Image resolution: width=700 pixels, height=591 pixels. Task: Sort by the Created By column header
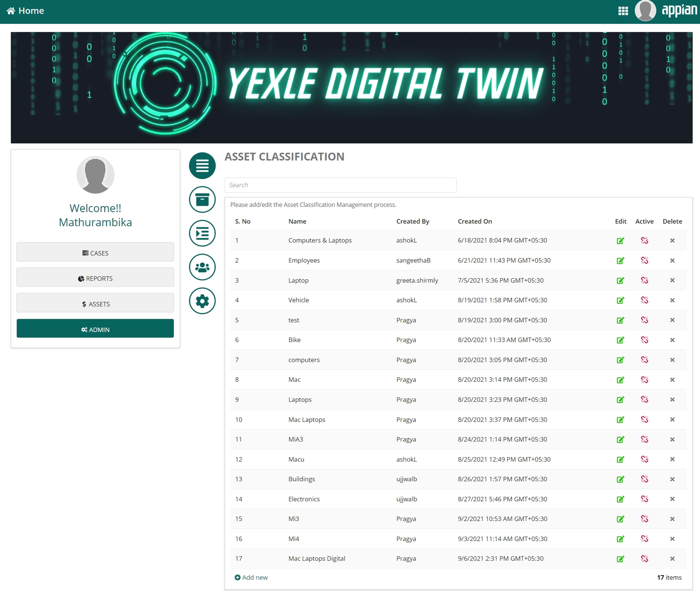coord(413,221)
